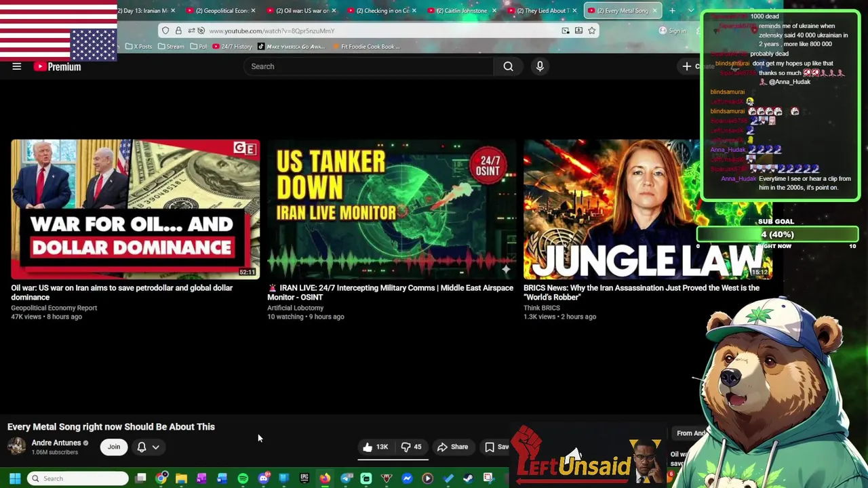The width and height of the screenshot is (868, 488).
Task: Open Spotify from the taskbar
Action: tap(243, 479)
